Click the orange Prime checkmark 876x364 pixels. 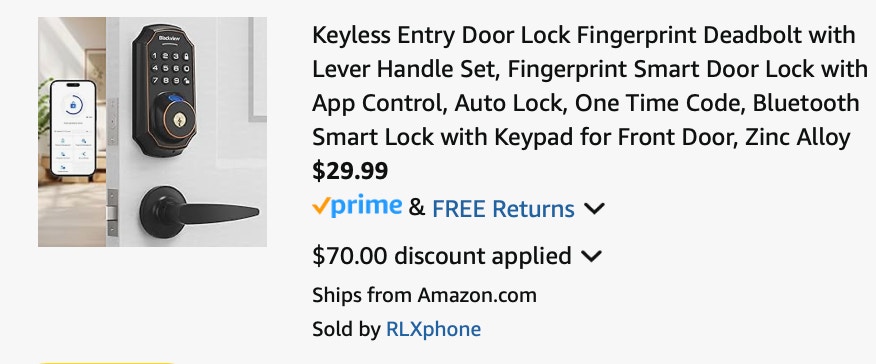tap(320, 207)
